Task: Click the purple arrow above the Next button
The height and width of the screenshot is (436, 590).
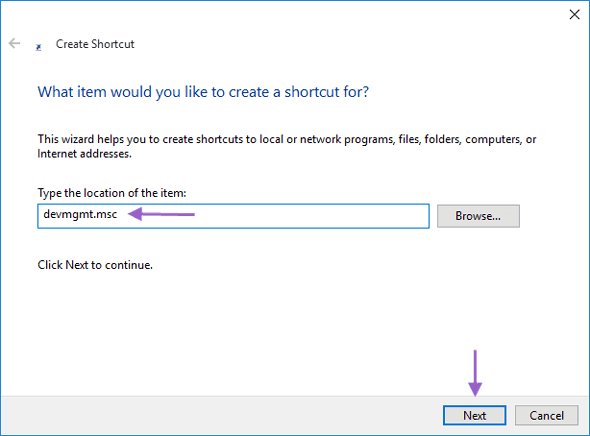Action: pos(475,373)
